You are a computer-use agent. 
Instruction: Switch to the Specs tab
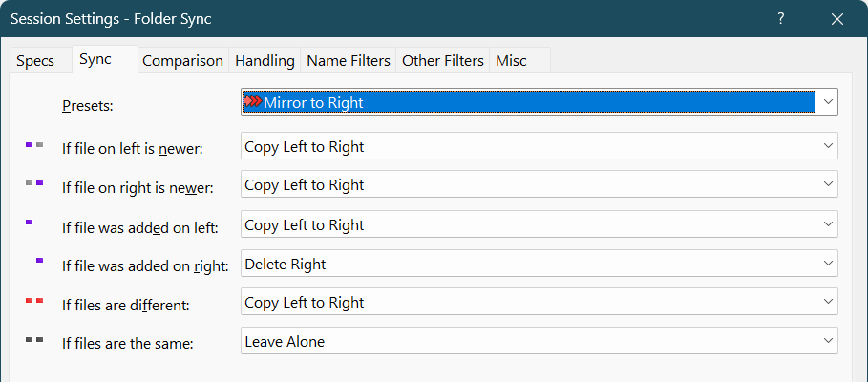(36, 61)
